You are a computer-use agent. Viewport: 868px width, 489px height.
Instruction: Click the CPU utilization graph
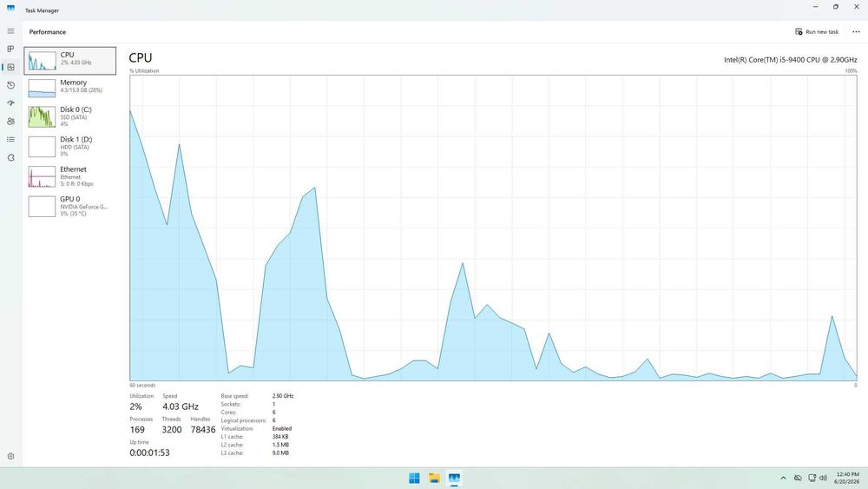coord(493,228)
